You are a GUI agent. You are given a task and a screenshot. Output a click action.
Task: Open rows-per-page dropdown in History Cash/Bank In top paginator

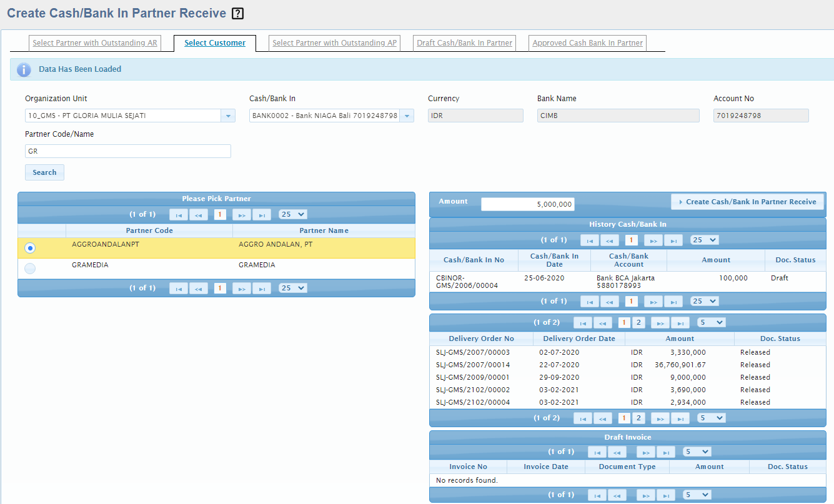[705, 240]
